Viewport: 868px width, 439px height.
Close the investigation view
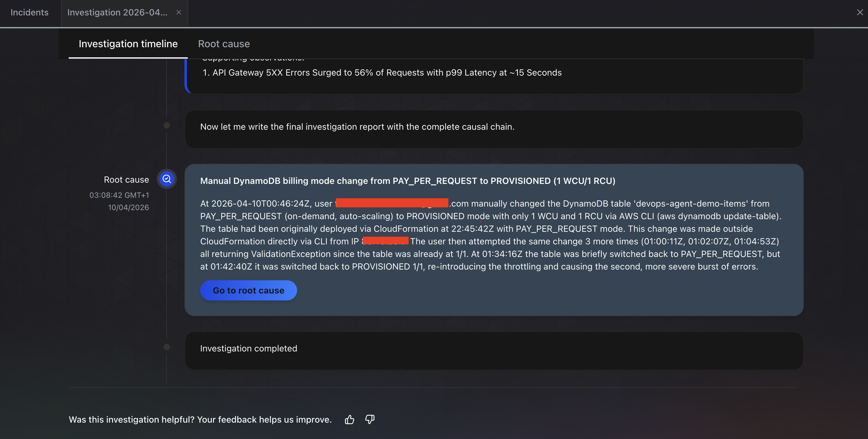point(860,13)
